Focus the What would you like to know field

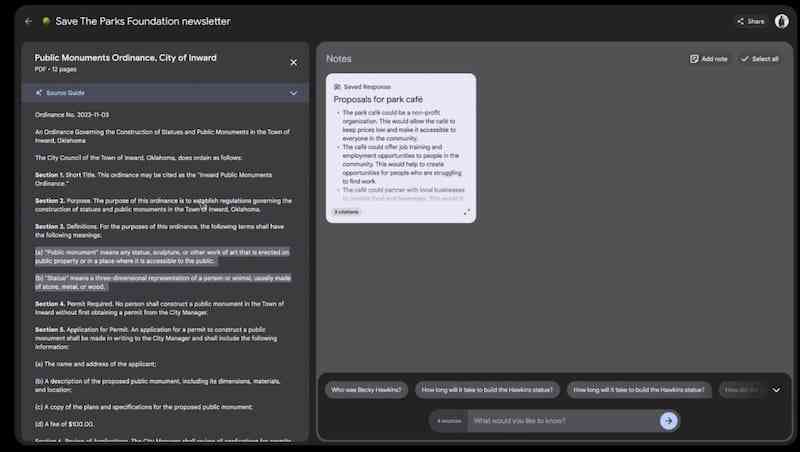coord(563,421)
